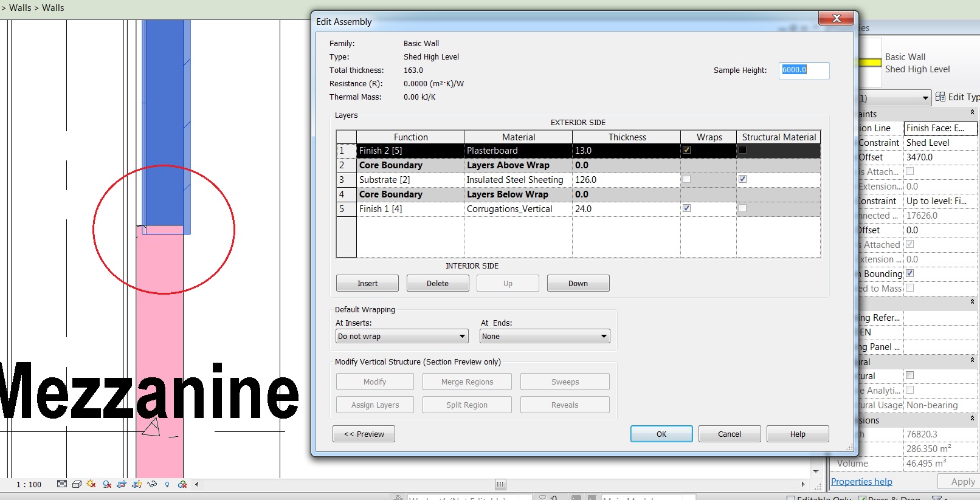Open the Properties help link

click(x=861, y=482)
